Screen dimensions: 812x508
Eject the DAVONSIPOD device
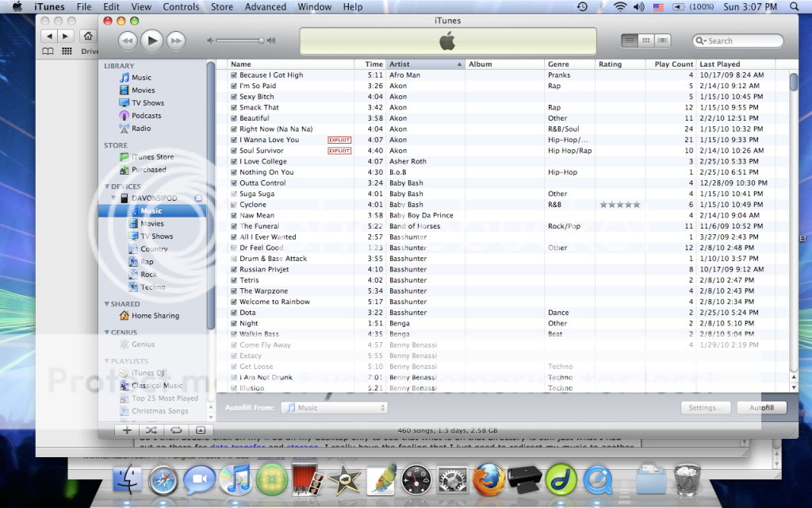pyautogui.click(x=198, y=198)
